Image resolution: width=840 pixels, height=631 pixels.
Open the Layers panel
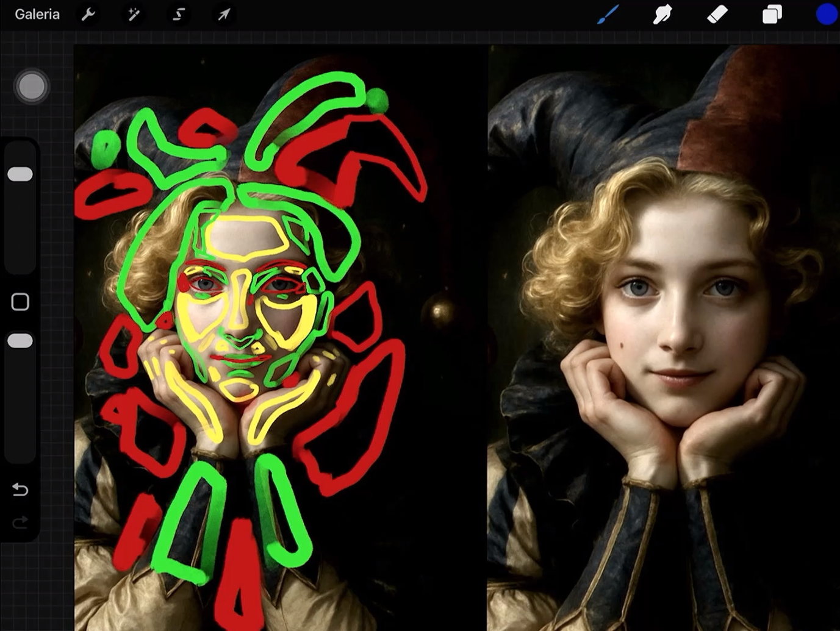pyautogui.click(x=772, y=14)
